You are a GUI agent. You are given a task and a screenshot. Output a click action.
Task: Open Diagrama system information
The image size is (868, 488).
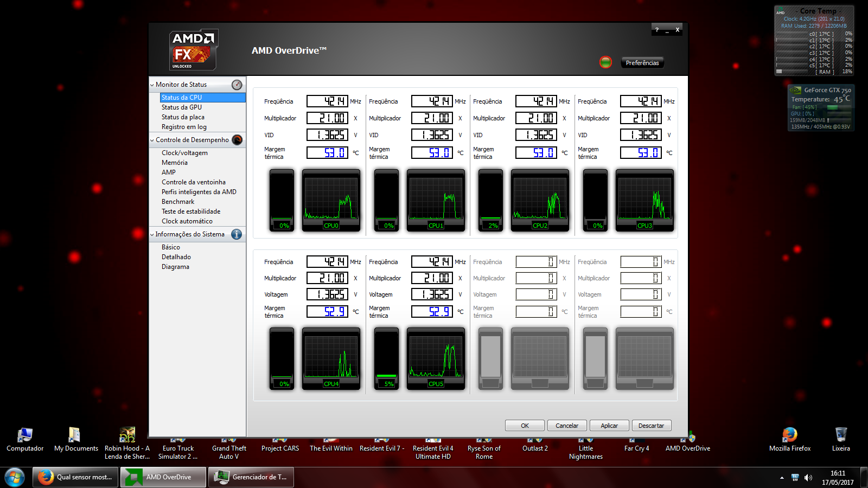click(175, 267)
